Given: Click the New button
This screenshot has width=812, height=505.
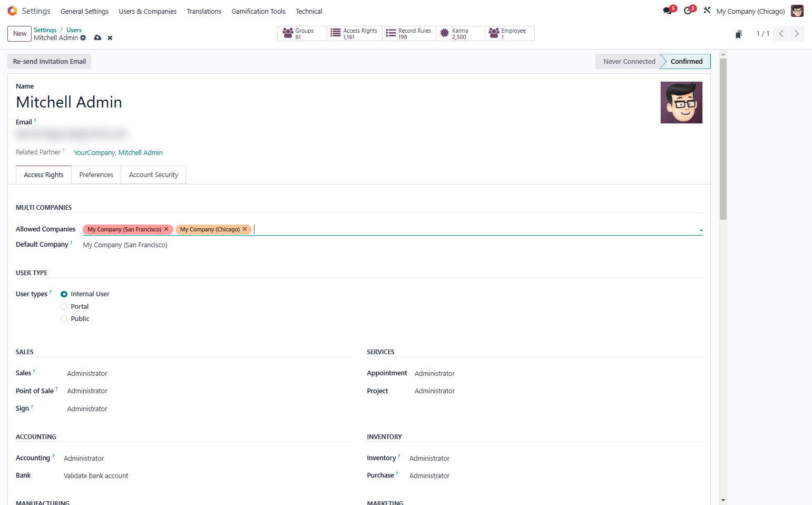Looking at the screenshot, I should pos(19,34).
